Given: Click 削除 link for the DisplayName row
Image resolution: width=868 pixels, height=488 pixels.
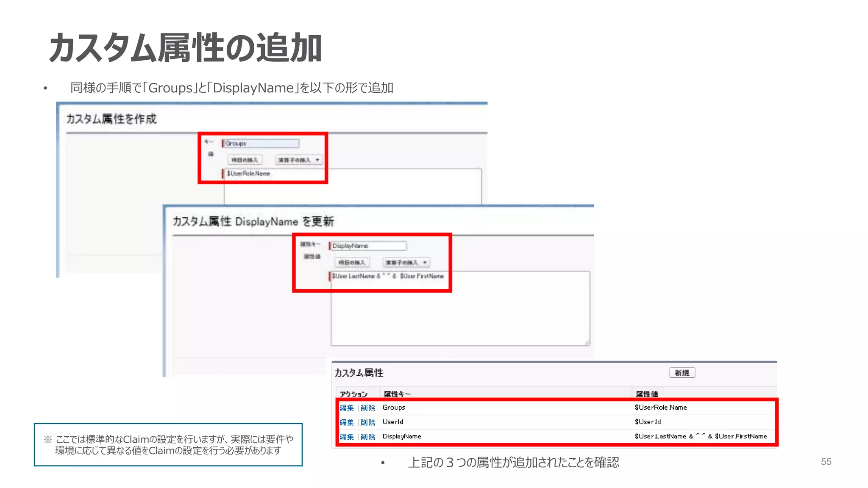Looking at the screenshot, I should coord(368,436).
